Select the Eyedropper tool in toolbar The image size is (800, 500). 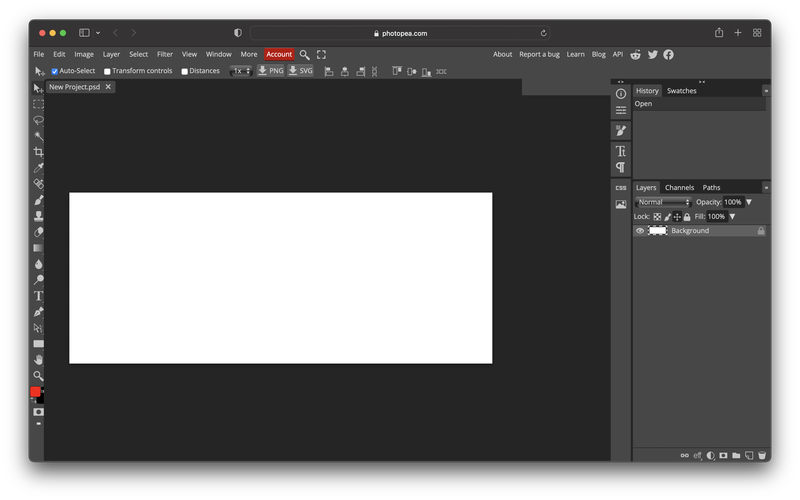(38, 168)
